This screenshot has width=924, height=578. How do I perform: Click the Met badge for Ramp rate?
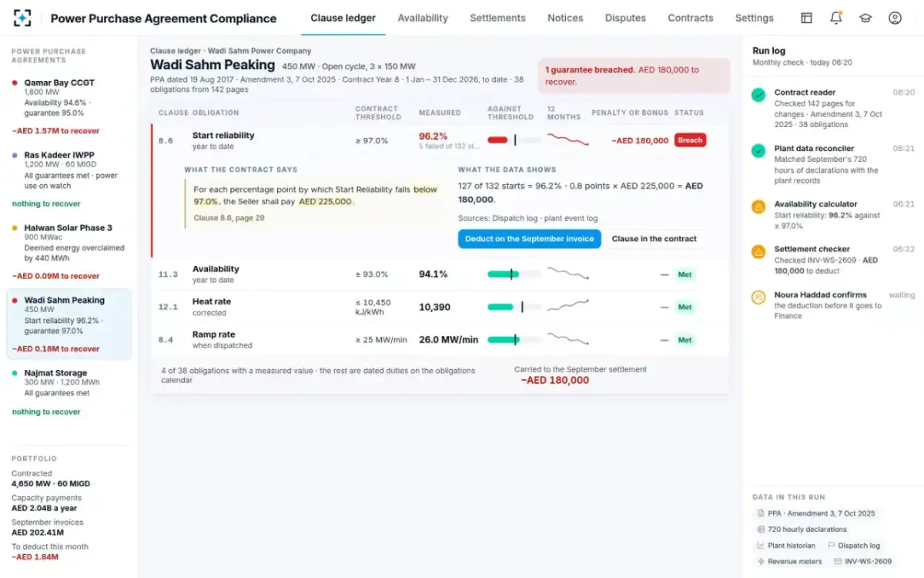click(685, 340)
